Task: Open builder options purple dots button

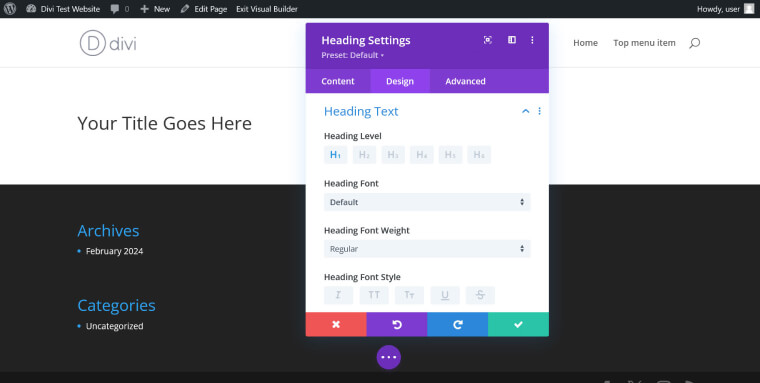Action: (x=389, y=357)
